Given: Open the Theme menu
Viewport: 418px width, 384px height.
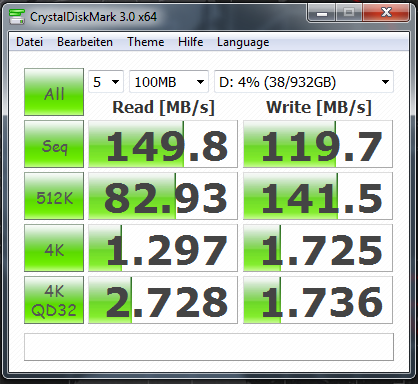Looking at the screenshot, I should (145, 42).
